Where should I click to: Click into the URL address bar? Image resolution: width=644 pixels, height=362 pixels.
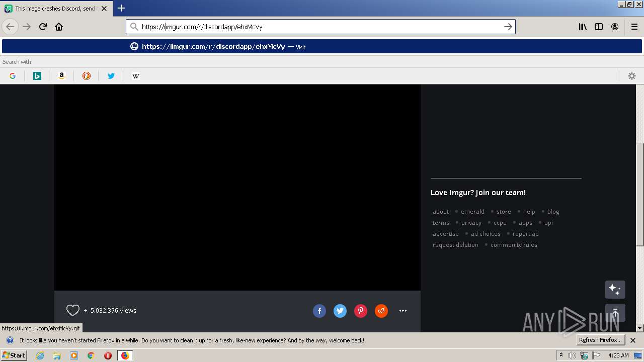coord(320,27)
